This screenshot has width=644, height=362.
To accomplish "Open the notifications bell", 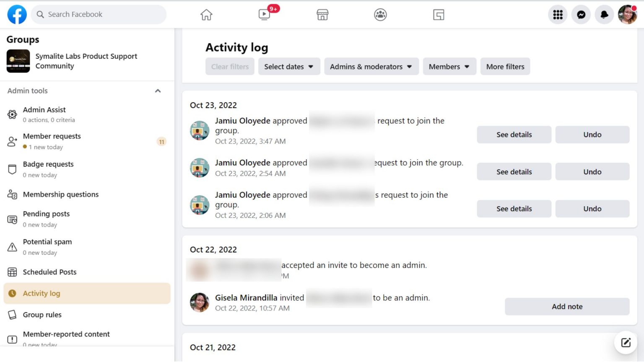I will click(x=604, y=14).
